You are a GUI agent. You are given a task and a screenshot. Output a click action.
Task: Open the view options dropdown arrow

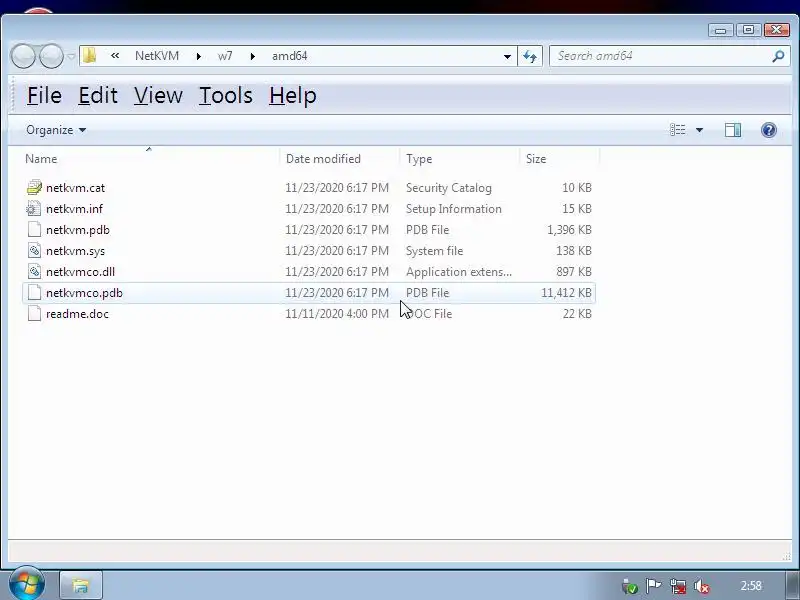click(699, 130)
